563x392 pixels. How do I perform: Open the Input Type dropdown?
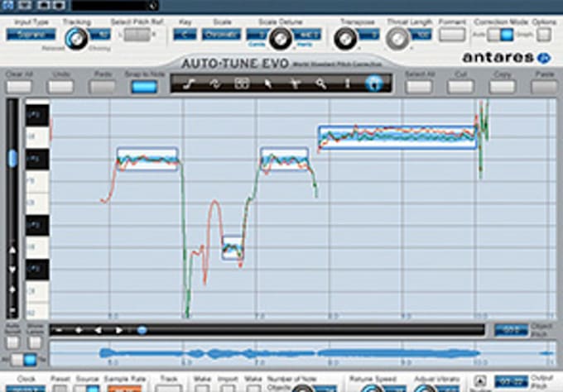[31, 35]
